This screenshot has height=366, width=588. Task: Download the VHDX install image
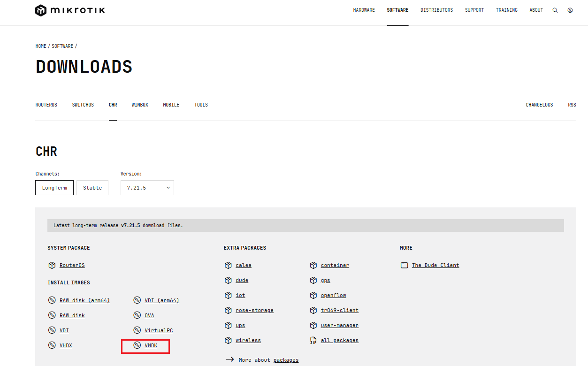(66, 346)
